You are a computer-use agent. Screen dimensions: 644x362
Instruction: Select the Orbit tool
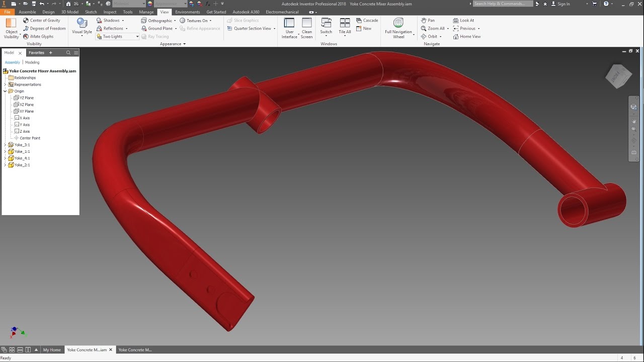click(x=429, y=37)
